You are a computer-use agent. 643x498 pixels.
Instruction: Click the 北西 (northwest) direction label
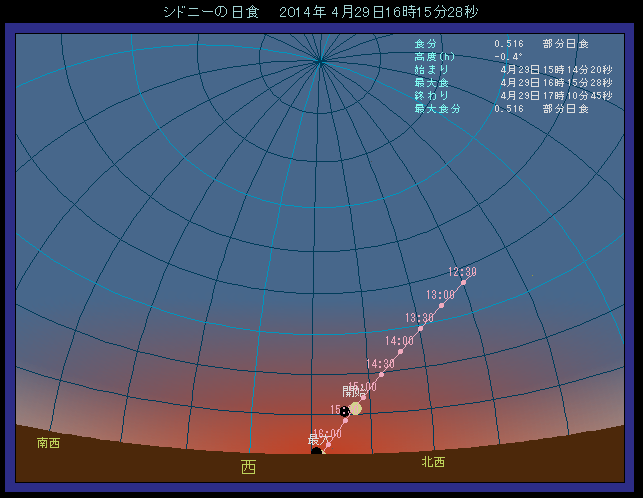pyautogui.click(x=433, y=462)
